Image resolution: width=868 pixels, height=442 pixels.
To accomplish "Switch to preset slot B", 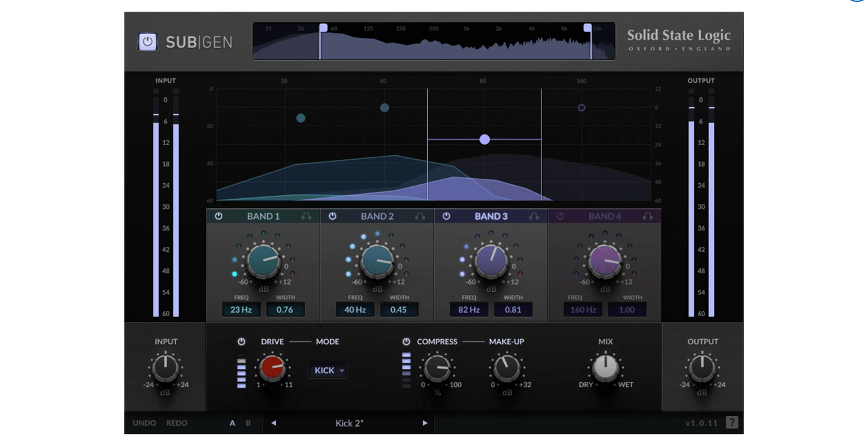I will coord(248,423).
